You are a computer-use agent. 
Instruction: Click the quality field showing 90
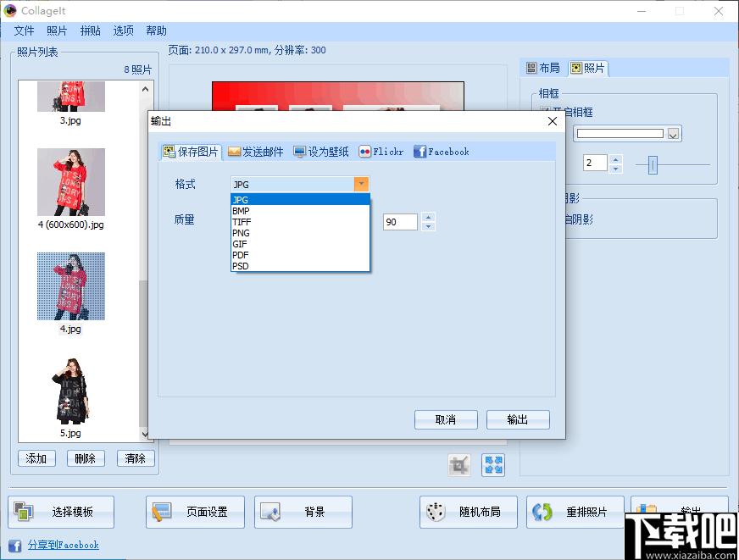[x=400, y=222]
